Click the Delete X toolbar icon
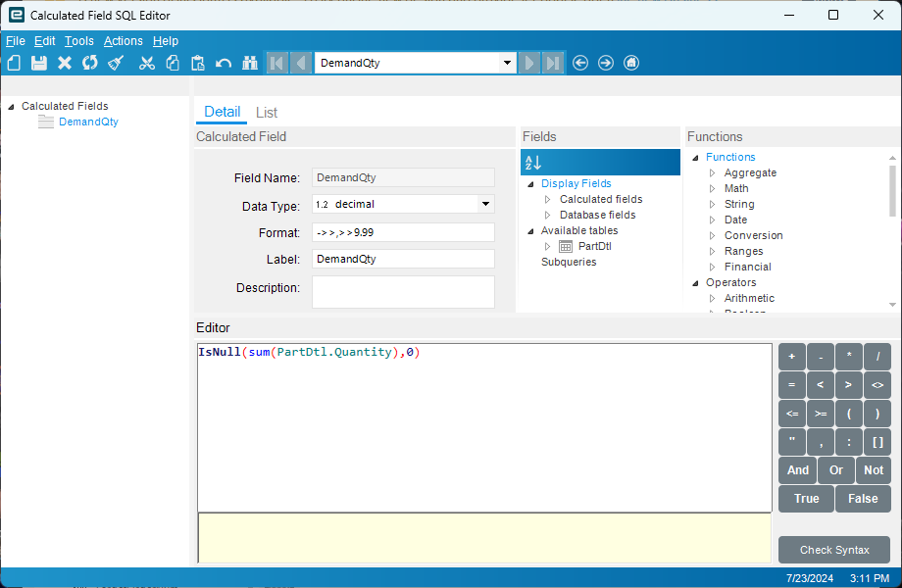The height and width of the screenshot is (588, 902). click(x=65, y=63)
